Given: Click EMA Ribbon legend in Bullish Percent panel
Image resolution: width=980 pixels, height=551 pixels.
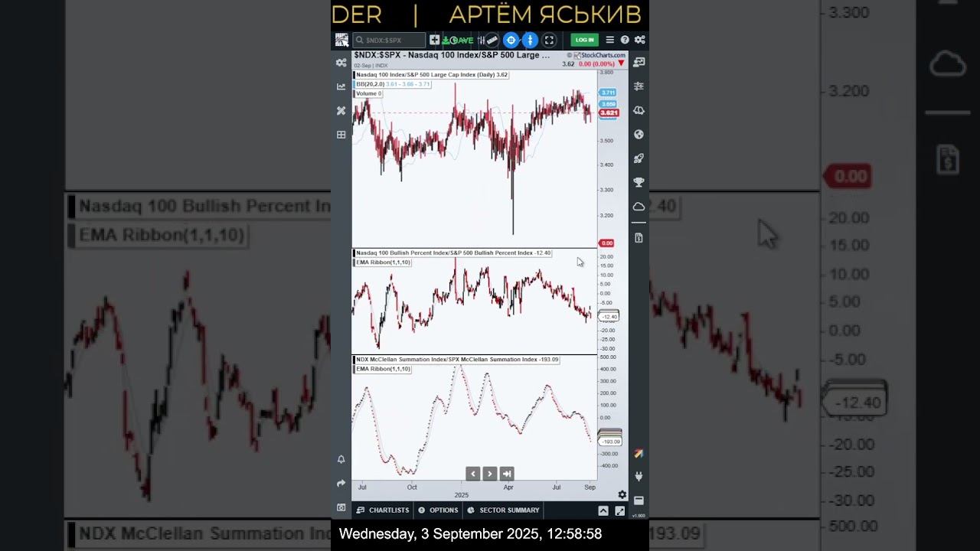Looking at the screenshot, I should click(383, 262).
